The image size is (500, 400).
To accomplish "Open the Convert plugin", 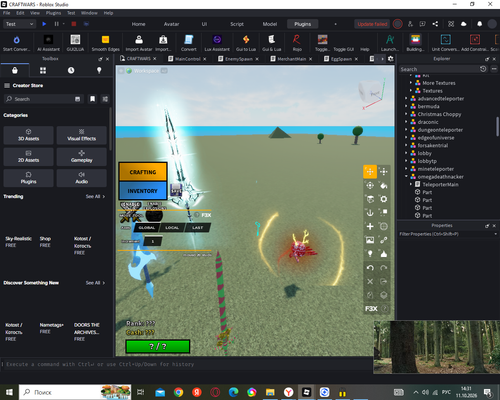I will point(189,43).
